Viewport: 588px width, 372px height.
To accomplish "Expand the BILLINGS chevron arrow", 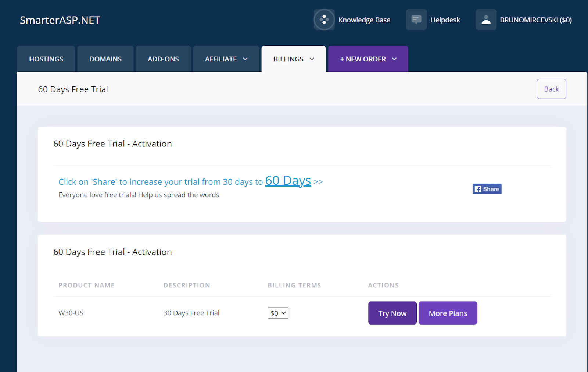I will [x=312, y=59].
